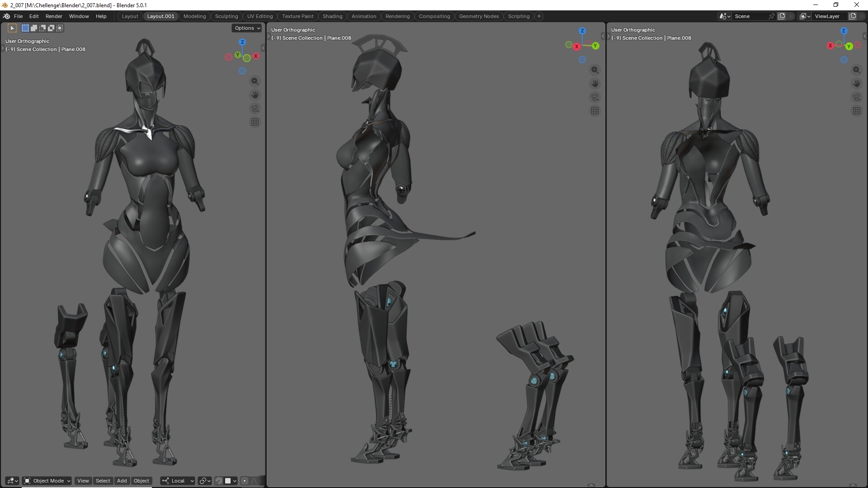868x488 pixels.
Task: Click the Add menu button in viewport header
Action: coord(122,481)
